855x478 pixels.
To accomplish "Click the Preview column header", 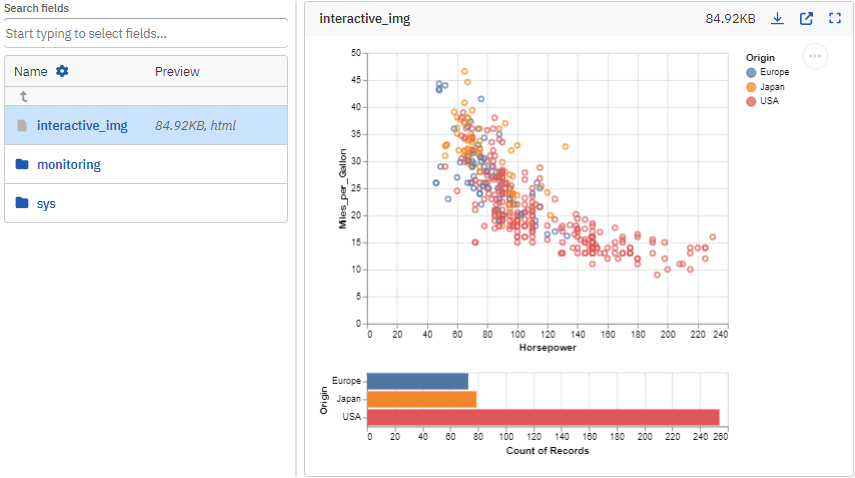I will click(x=177, y=71).
